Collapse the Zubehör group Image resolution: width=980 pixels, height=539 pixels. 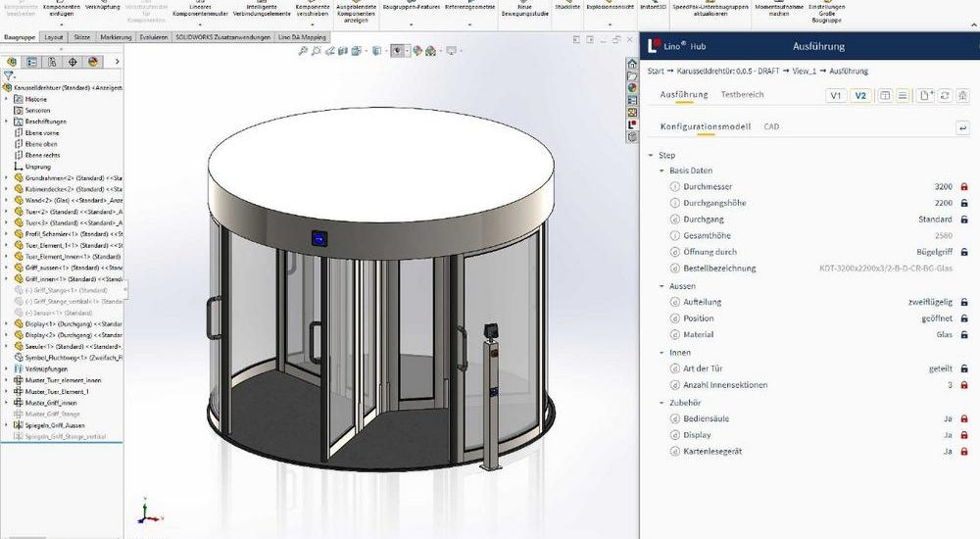click(x=661, y=402)
